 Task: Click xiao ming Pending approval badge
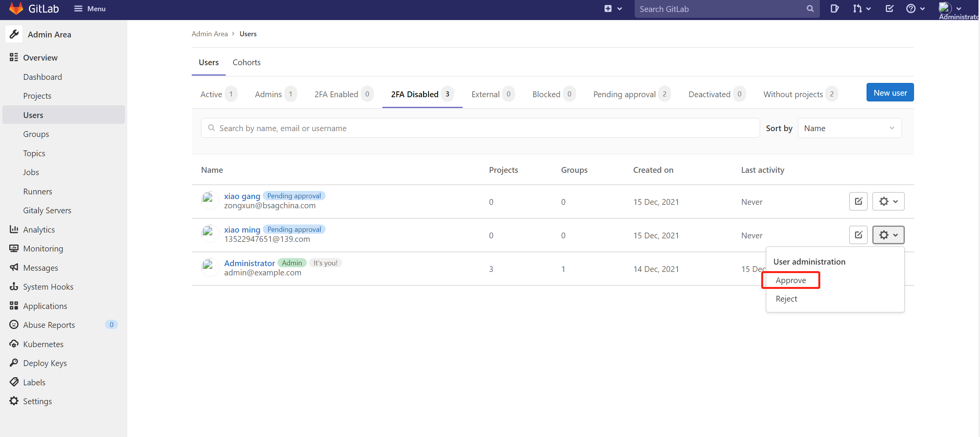click(x=294, y=229)
